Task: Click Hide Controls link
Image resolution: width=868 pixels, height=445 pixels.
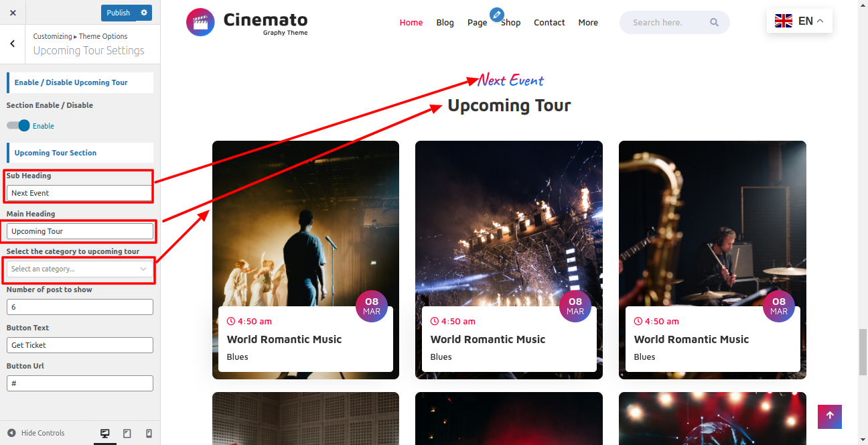Action: 36,433
